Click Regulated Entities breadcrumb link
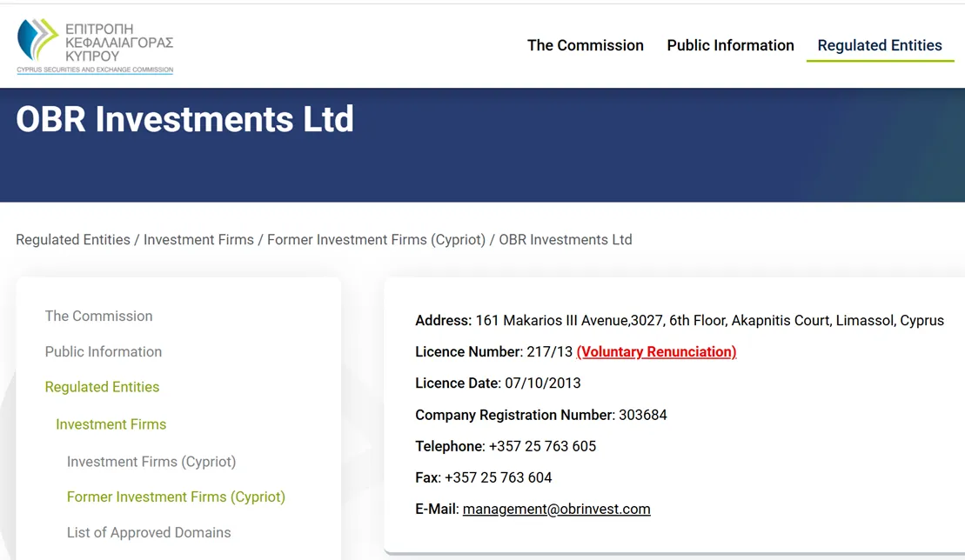The height and width of the screenshot is (560, 965). 73,240
